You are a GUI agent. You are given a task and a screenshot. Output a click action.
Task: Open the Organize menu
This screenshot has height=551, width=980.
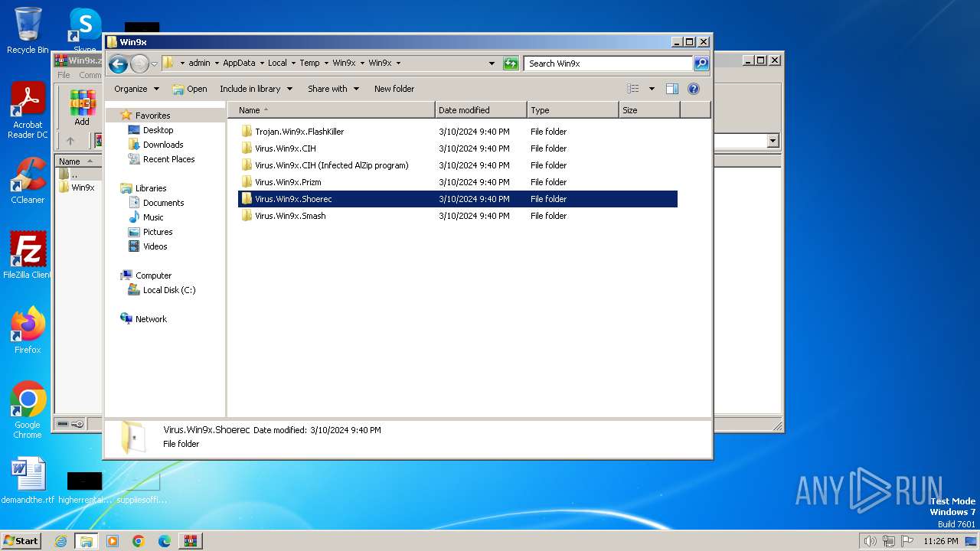click(x=136, y=89)
